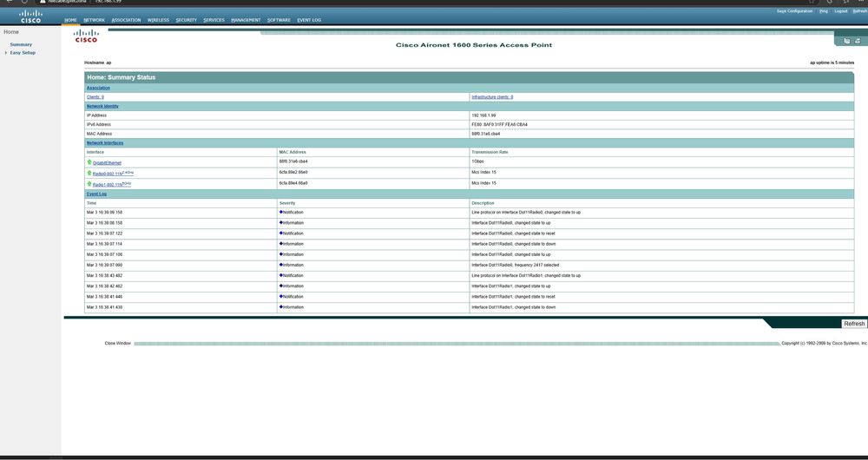Click the blue diamond in the 16:38:42.482 row

pyautogui.click(x=281, y=286)
